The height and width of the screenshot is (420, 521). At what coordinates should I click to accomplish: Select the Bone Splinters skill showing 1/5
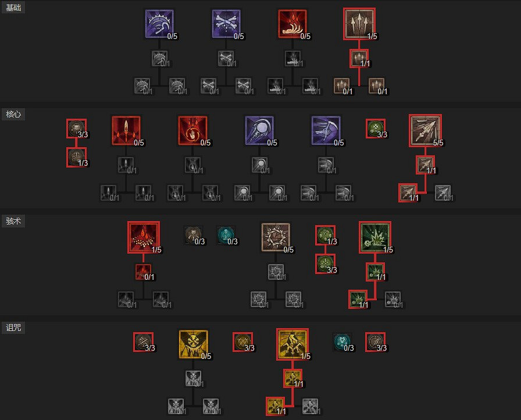pos(359,24)
